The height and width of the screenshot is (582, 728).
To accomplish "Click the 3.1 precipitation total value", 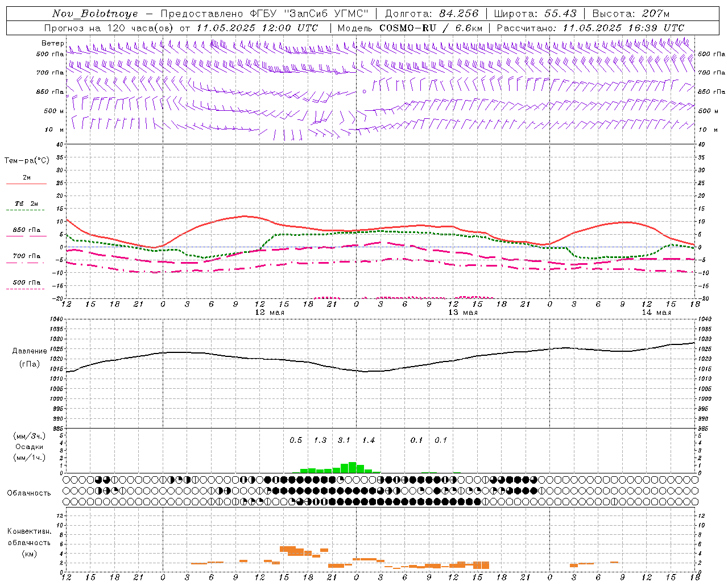I will tap(344, 440).
